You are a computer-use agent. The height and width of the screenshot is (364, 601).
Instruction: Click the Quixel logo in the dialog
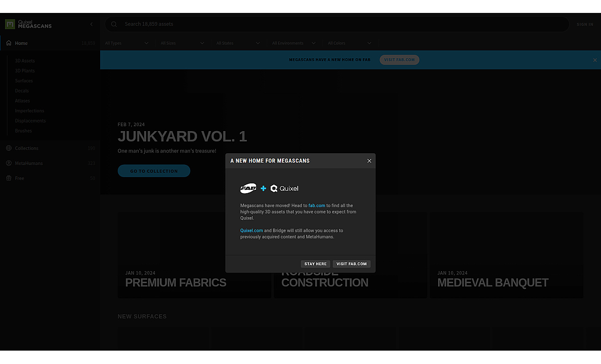(x=284, y=188)
